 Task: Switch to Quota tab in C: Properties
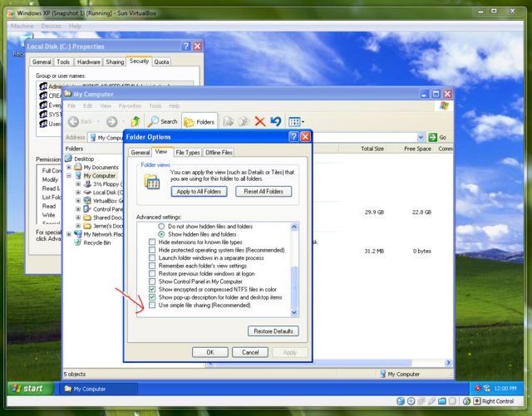point(161,61)
